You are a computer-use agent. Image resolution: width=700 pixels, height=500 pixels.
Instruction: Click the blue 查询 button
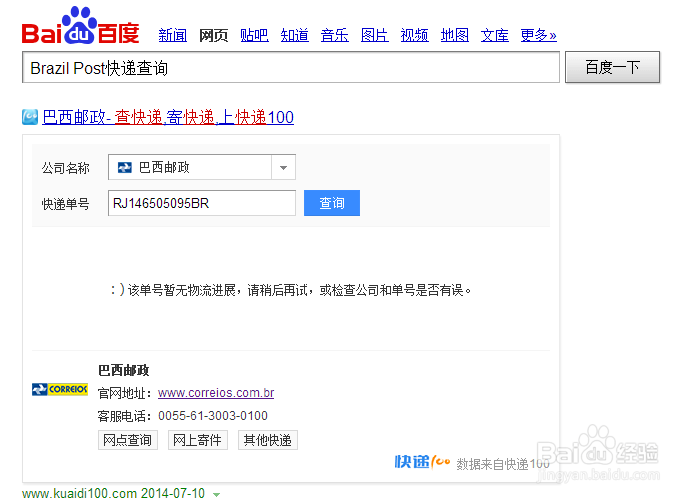pos(332,203)
